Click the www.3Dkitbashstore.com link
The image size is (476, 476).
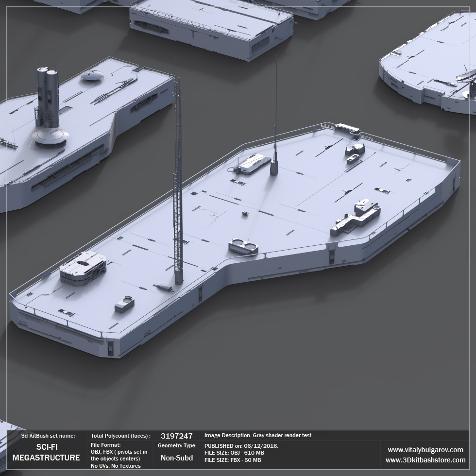coord(425,460)
